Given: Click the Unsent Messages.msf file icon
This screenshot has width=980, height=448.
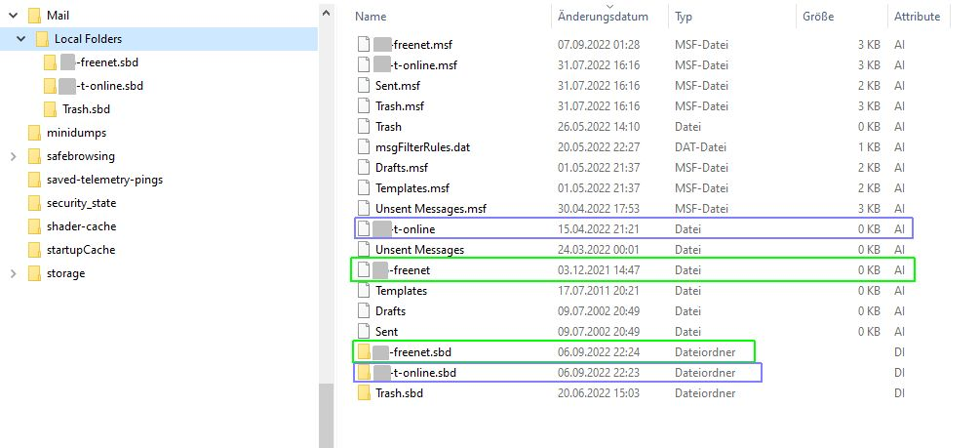Looking at the screenshot, I should [363, 209].
